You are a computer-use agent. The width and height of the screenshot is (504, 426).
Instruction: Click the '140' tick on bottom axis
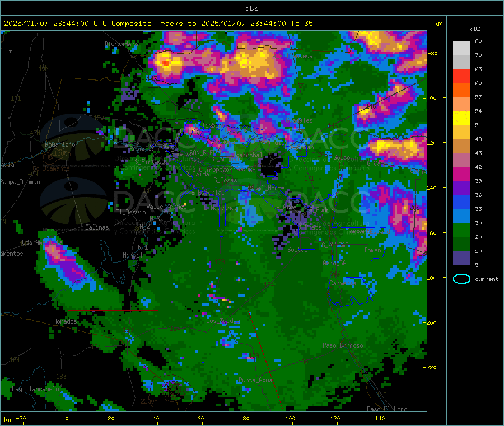click(x=380, y=418)
